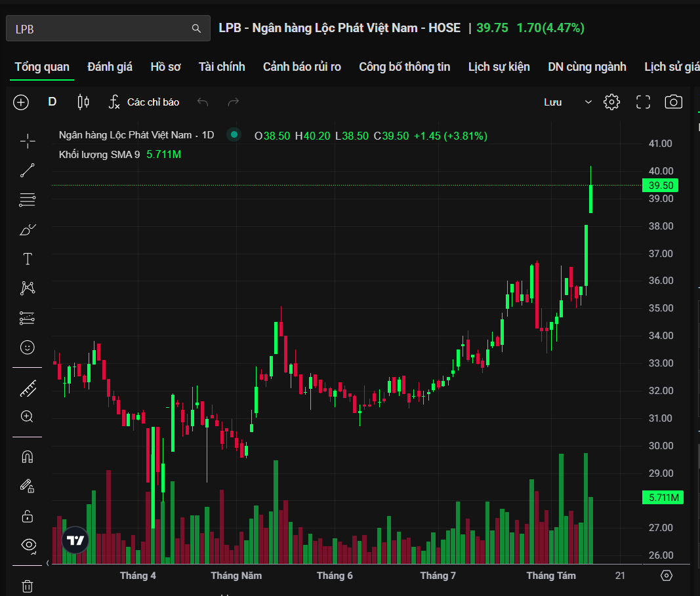Image resolution: width=700 pixels, height=596 pixels.
Task: Select the Fibonacci/horizontal lines tool
Action: click(x=28, y=200)
